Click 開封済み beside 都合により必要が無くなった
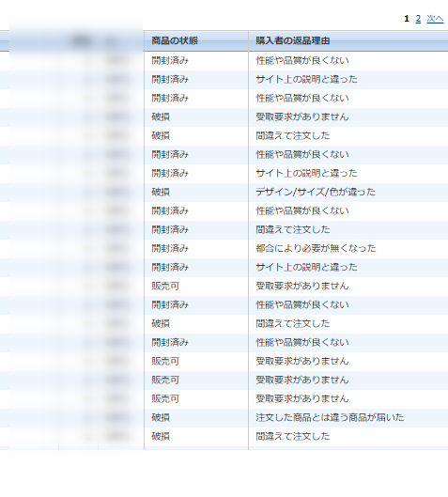 pos(170,248)
